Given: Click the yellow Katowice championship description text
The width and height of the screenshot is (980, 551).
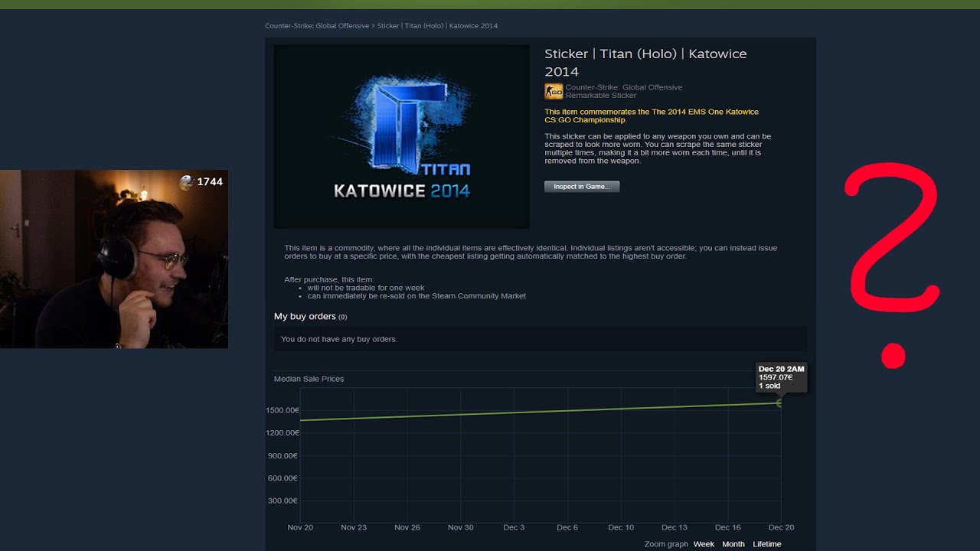Looking at the screenshot, I should [x=652, y=116].
